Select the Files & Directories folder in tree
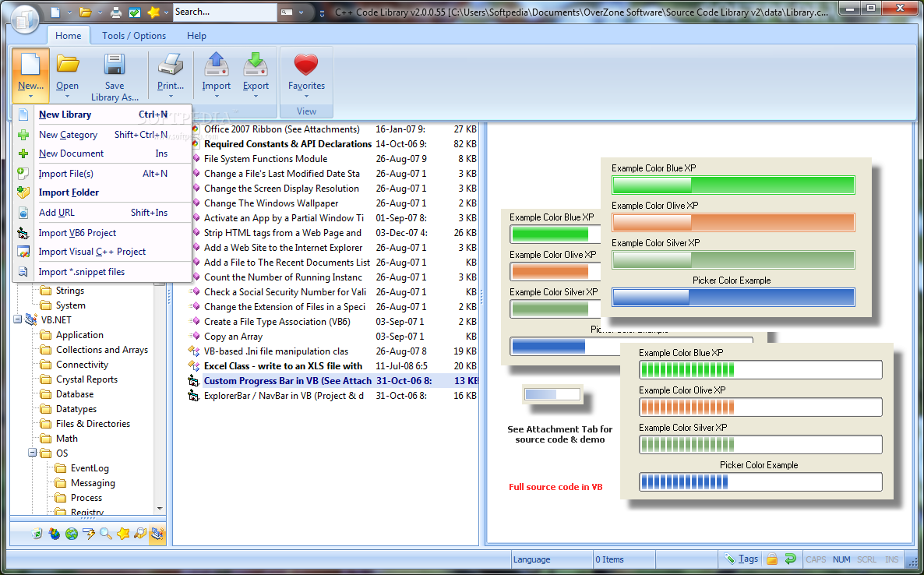The height and width of the screenshot is (575, 924). pos(93,424)
